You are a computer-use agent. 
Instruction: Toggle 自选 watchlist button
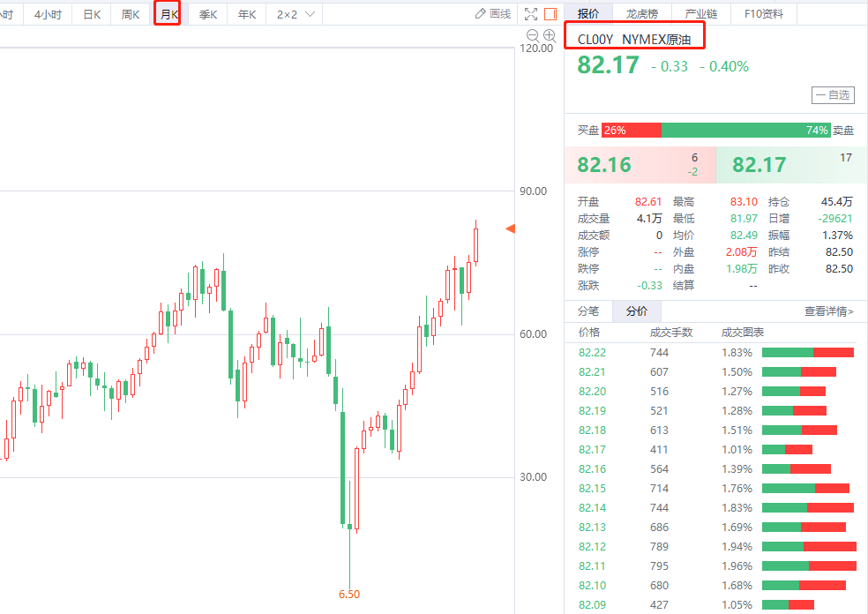(x=833, y=95)
